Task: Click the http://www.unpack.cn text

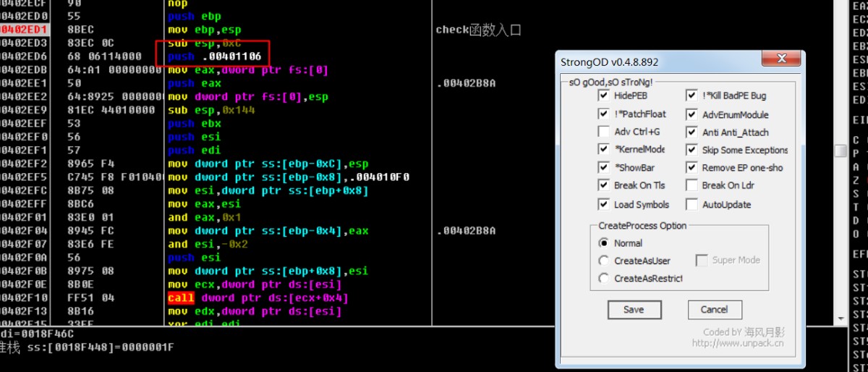Action: 737,343
